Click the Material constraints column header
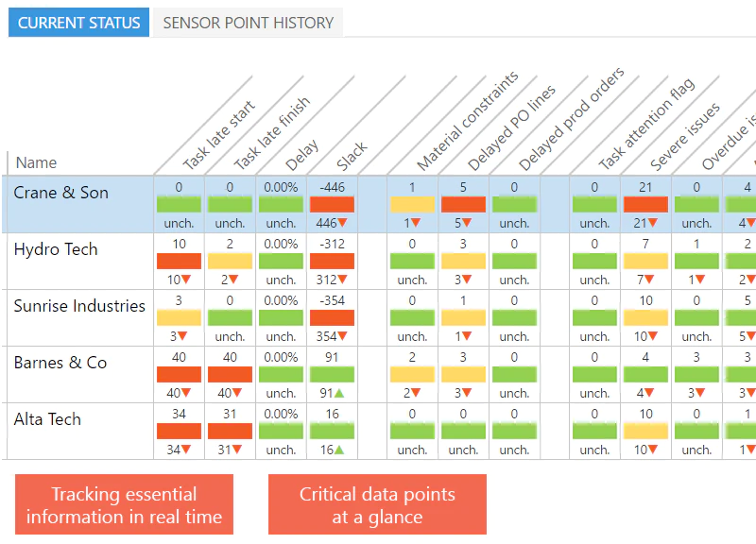The height and width of the screenshot is (544, 756). tap(467, 121)
